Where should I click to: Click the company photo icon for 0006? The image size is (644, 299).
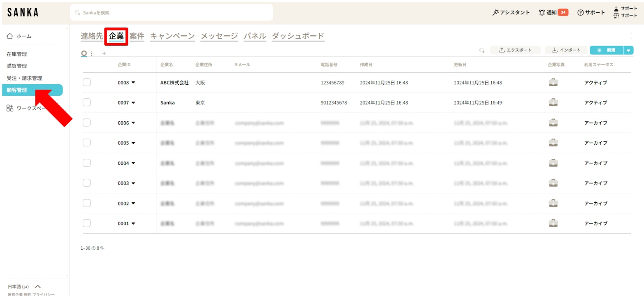coord(553,123)
